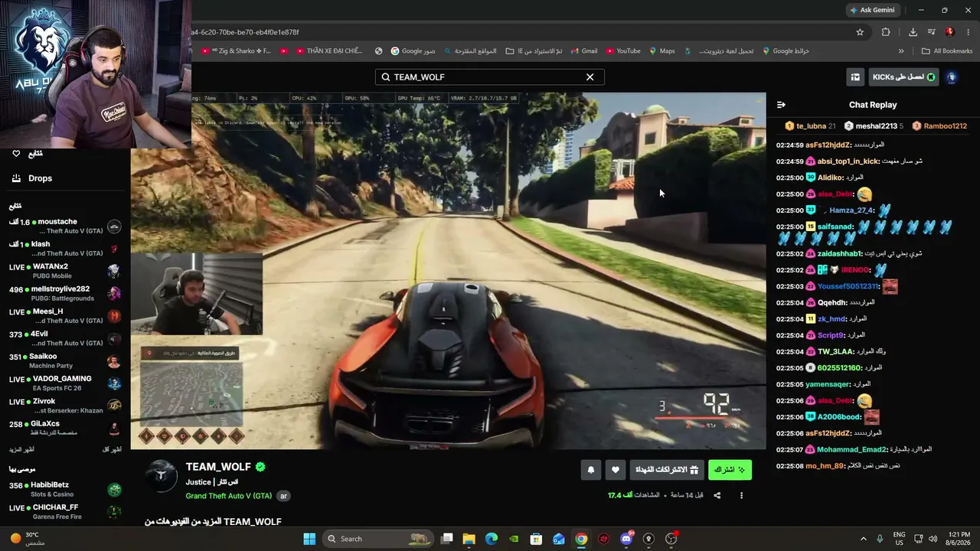
Task: Open NVIDIA app from taskbar
Action: (x=514, y=539)
